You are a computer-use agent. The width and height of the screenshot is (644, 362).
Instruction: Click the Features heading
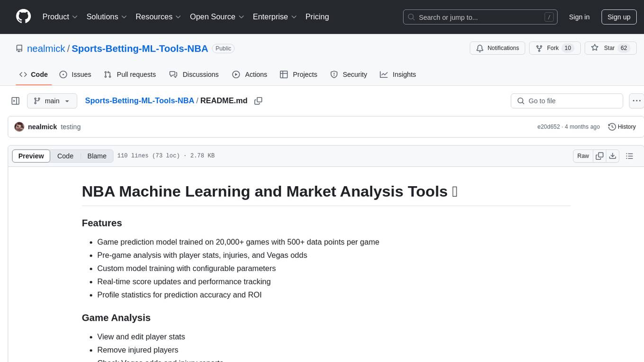(x=102, y=223)
